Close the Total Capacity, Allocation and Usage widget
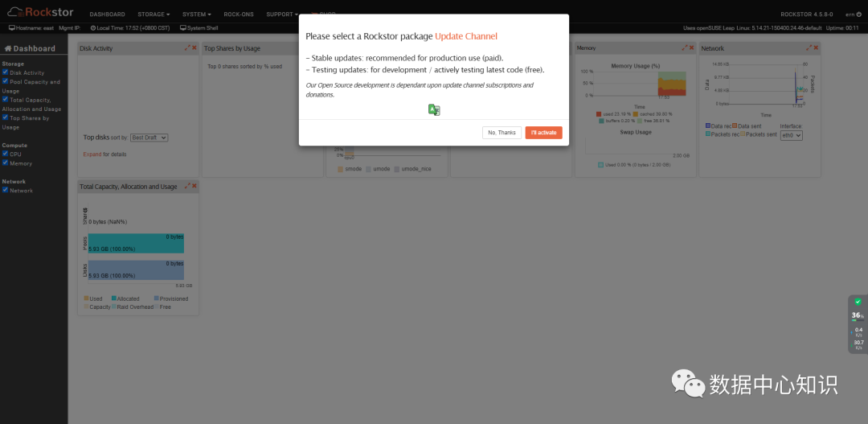The image size is (868, 424). point(194,186)
